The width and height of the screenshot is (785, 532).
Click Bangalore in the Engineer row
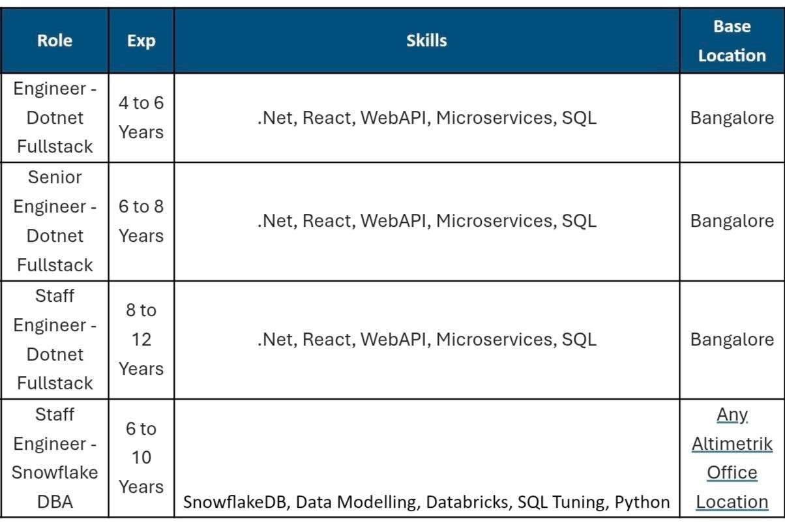732,118
